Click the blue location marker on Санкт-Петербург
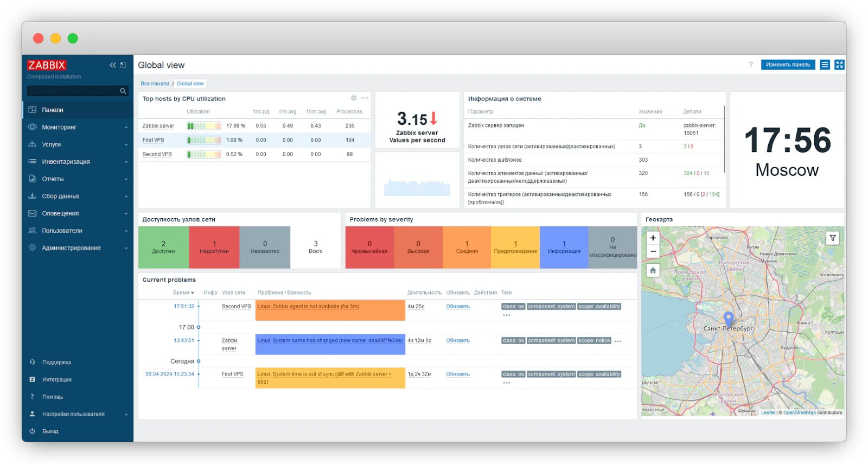Screen dimensions: 868x464 click(x=729, y=319)
